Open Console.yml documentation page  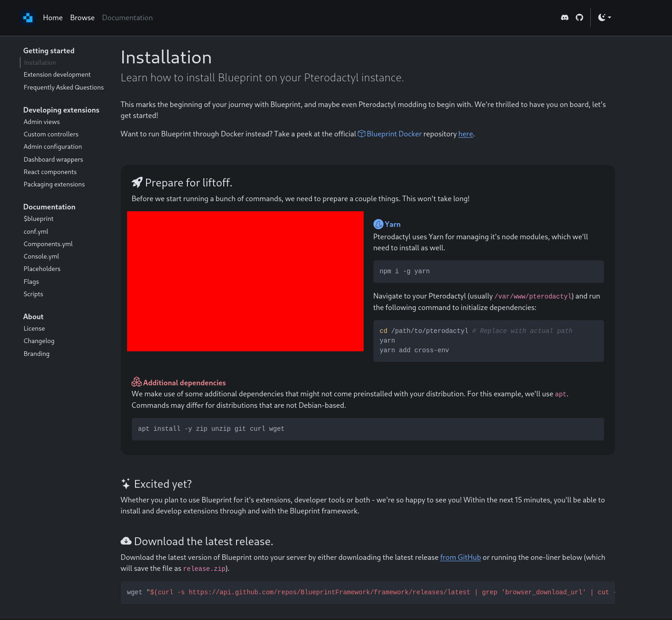pos(41,256)
